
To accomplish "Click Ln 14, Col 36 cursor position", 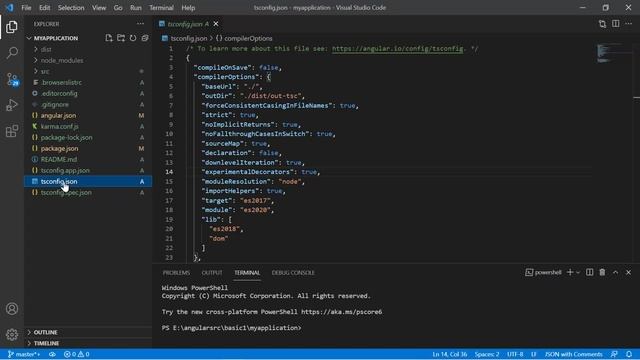I will pyautogui.click(x=449, y=354).
